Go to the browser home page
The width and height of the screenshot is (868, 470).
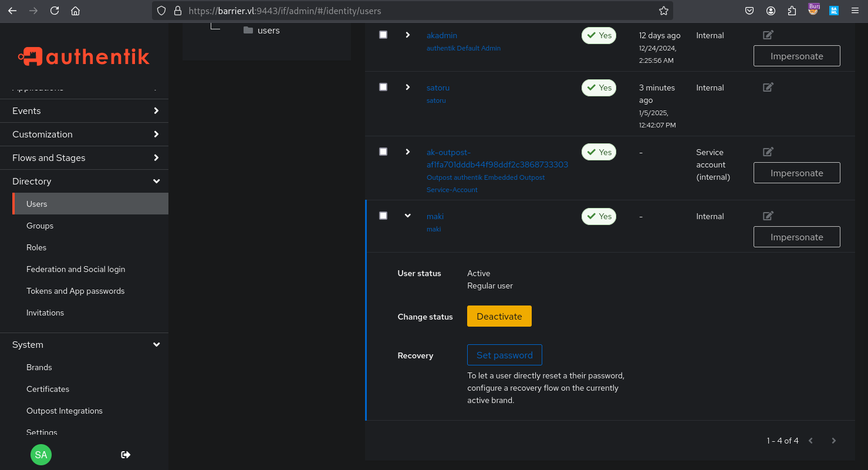pos(75,11)
